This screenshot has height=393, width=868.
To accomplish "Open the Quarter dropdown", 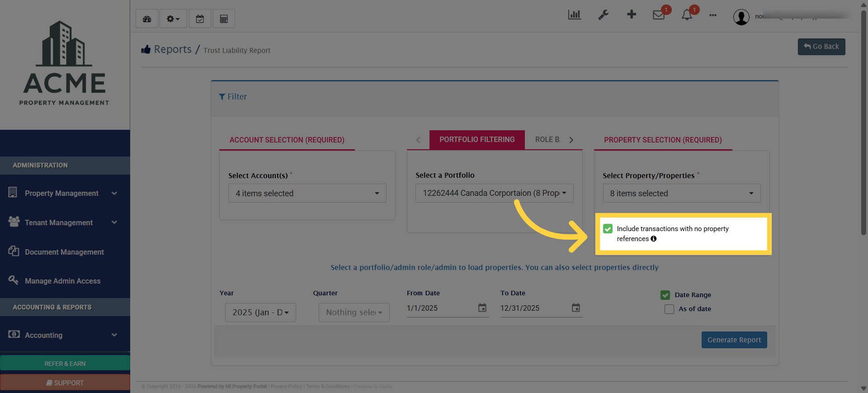I will (x=354, y=313).
